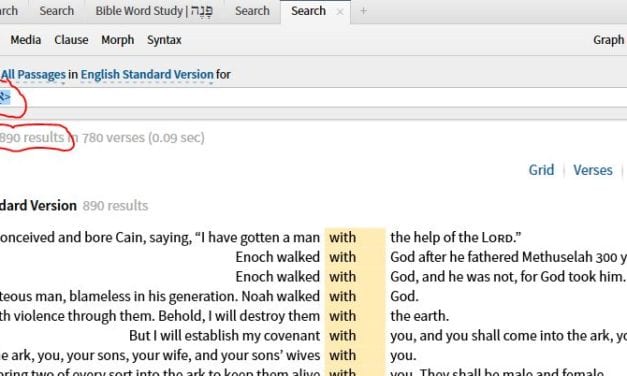
Task: Click 'Enoch walked' in the Methuselah row
Action: pos(278,257)
